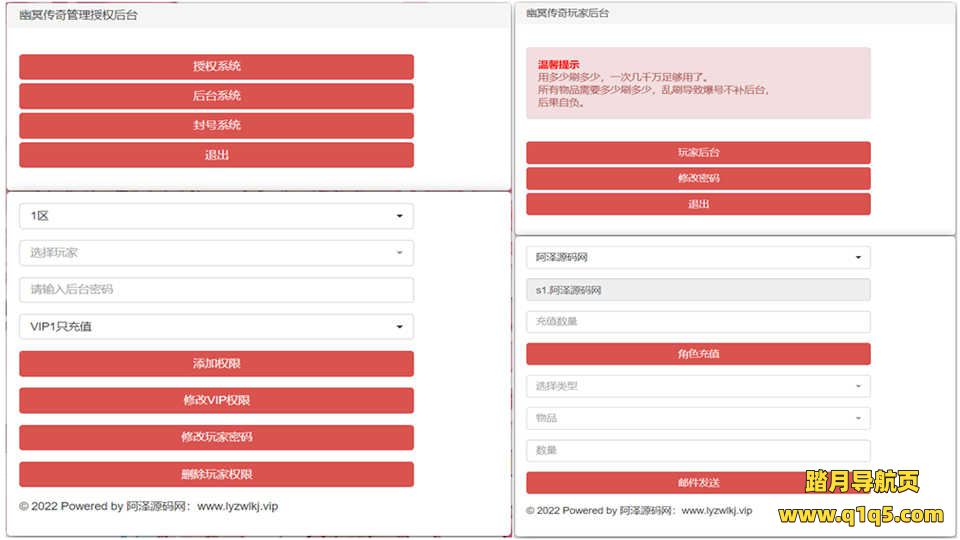Click the 封号系统 button
This screenshot has height=540, width=960.
(x=216, y=126)
